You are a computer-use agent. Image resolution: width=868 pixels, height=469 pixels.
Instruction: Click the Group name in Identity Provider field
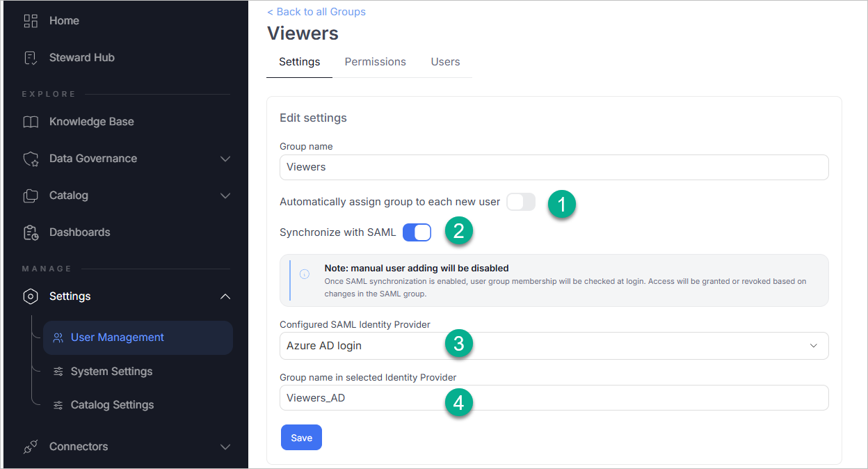pyautogui.click(x=554, y=398)
